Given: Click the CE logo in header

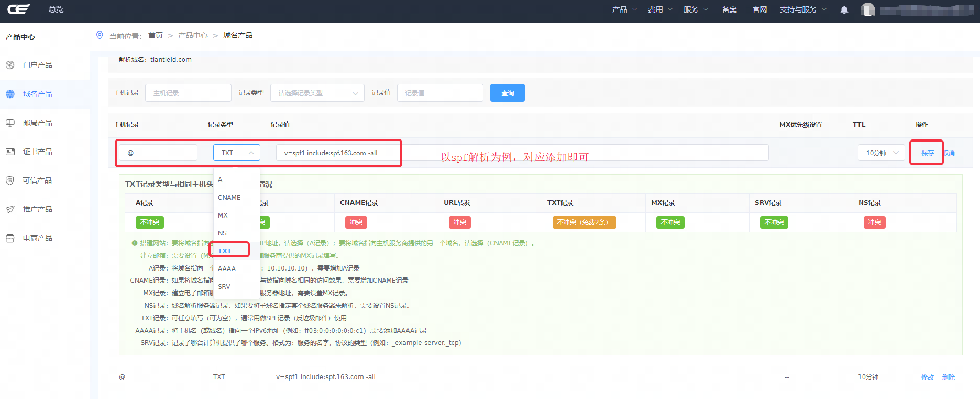Looking at the screenshot, I should tap(18, 9).
